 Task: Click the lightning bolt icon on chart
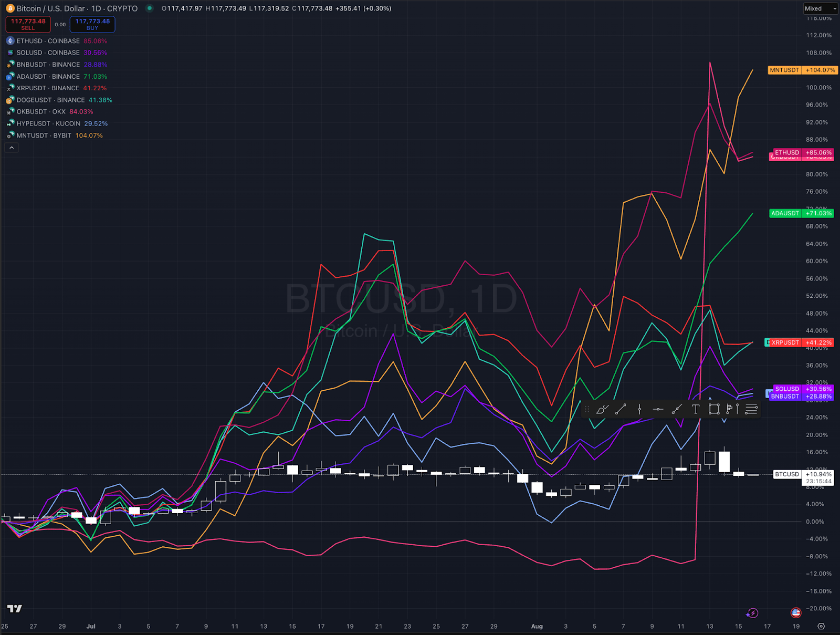(x=752, y=613)
